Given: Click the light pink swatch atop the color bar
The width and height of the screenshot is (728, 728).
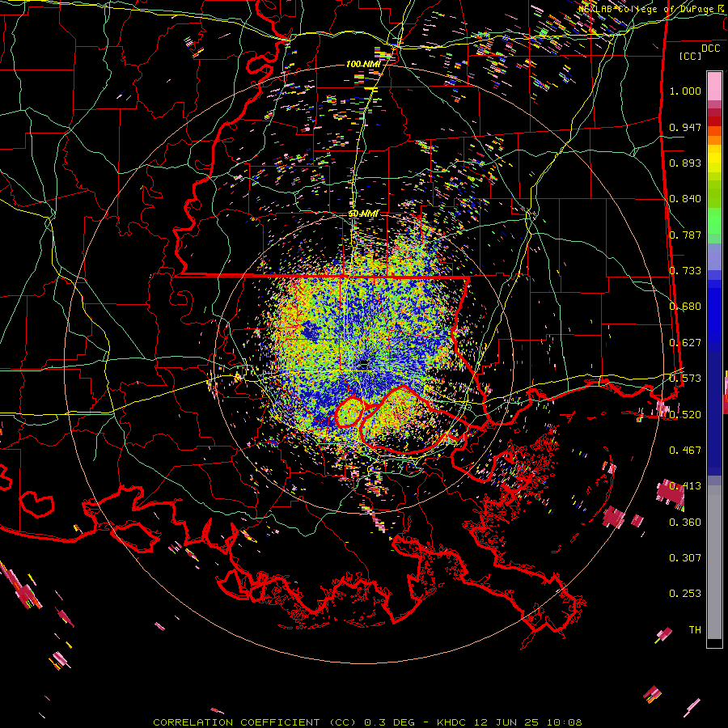Looking at the screenshot, I should click(x=714, y=86).
